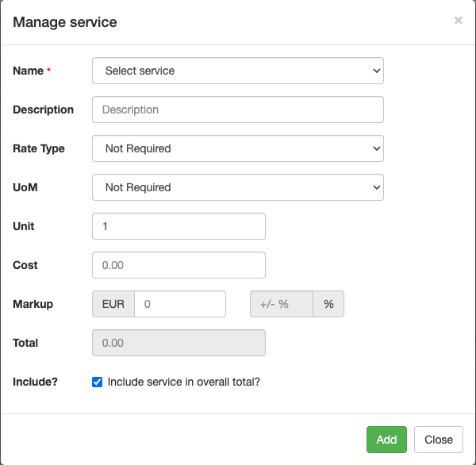Click the Name field label
Image resolution: width=476 pixels, height=465 pixels.
click(x=29, y=71)
